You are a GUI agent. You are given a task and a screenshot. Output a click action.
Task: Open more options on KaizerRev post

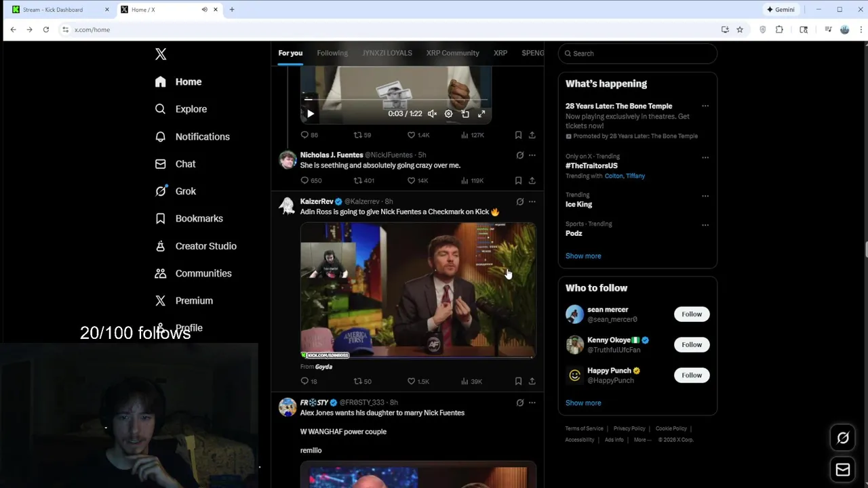pyautogui.click(x=532, y=201)
